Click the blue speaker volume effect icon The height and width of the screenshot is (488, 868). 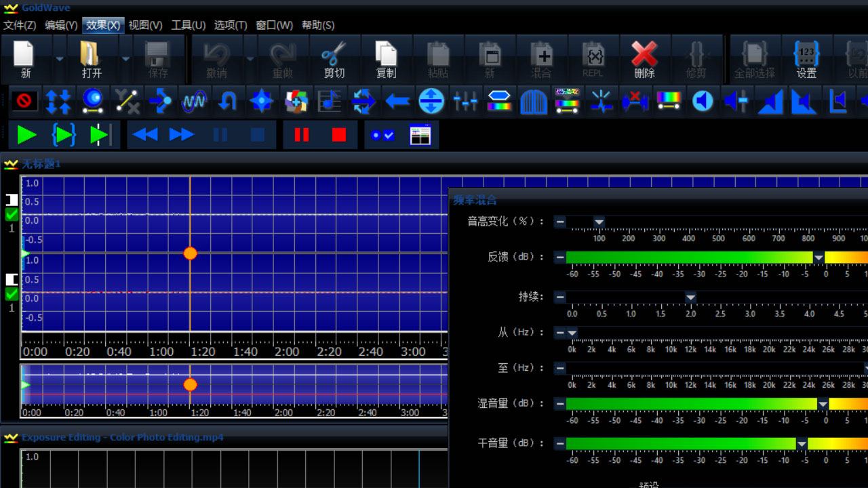703,102
